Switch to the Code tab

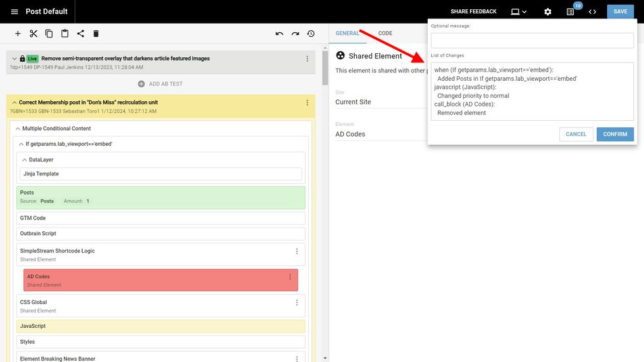tap(385, 34)
